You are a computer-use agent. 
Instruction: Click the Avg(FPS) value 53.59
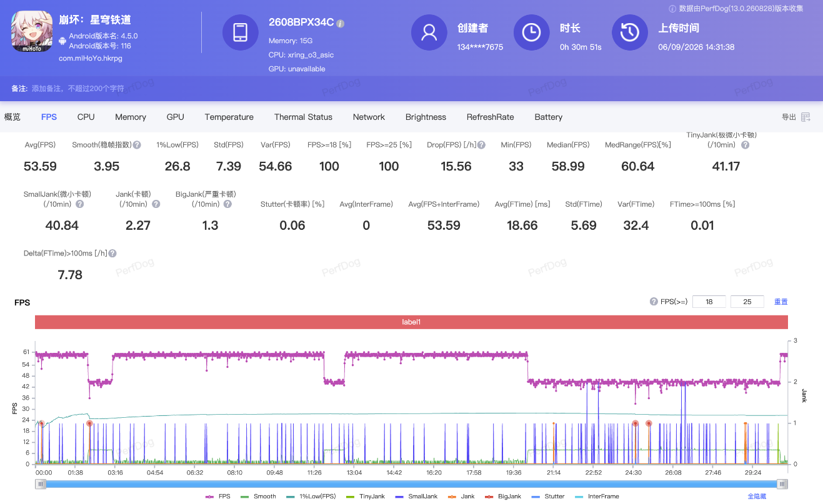point(40,166)
